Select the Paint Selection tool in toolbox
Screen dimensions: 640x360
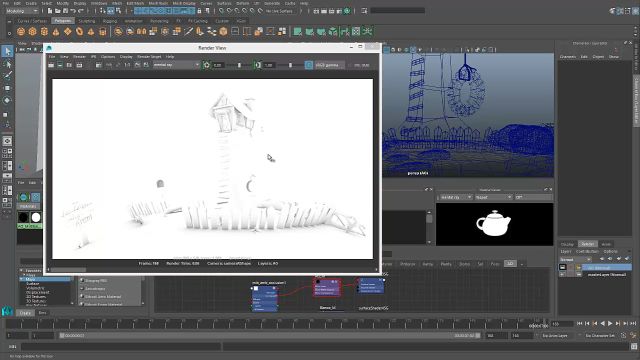(7, 76)
